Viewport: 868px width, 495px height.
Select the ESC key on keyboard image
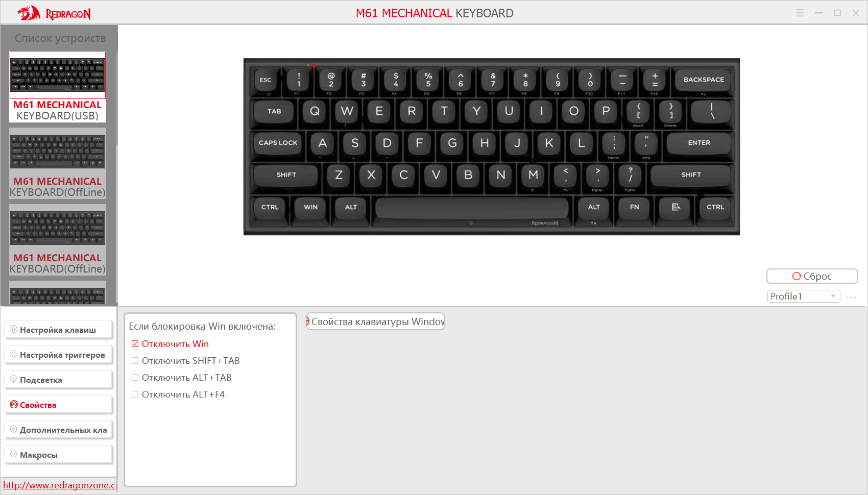pos(266,80)
